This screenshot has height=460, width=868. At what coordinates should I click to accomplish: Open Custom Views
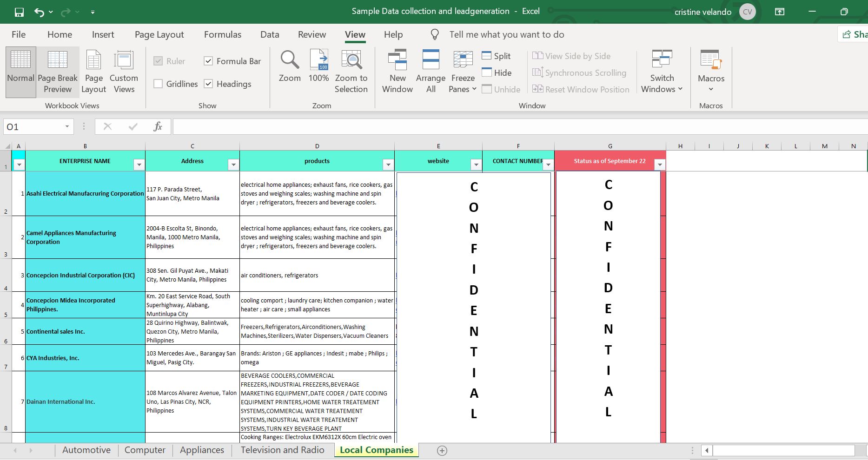[124, 72]
